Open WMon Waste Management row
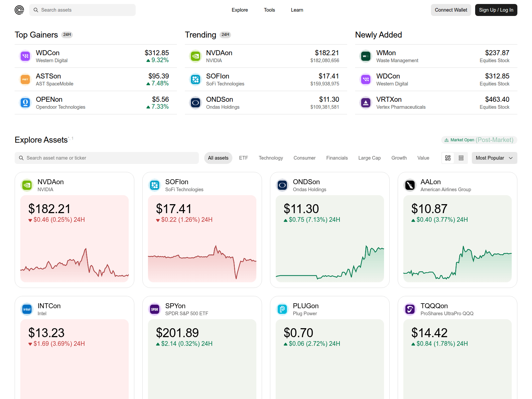This screenshot has width=532, height=399. [x=436, y=56]
